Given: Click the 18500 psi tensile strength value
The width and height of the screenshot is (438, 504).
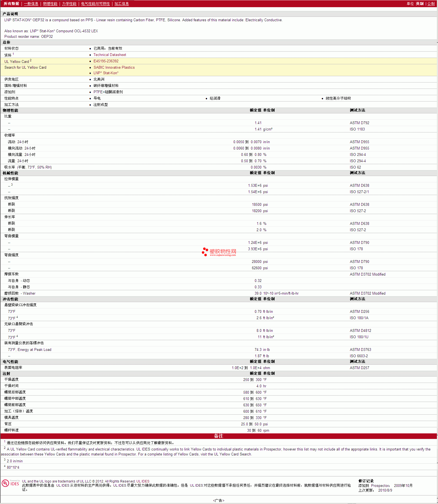Looking at the screenshot, I should (260, 205).
